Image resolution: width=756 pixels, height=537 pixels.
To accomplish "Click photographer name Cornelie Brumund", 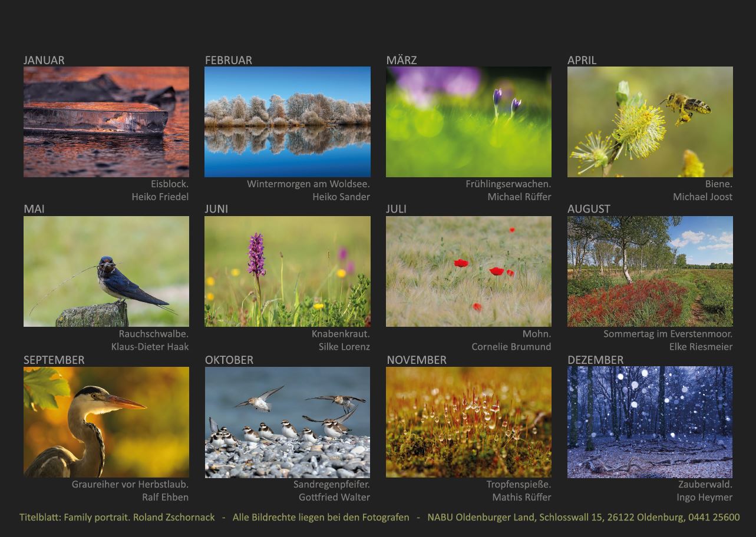I will point(511,347).
